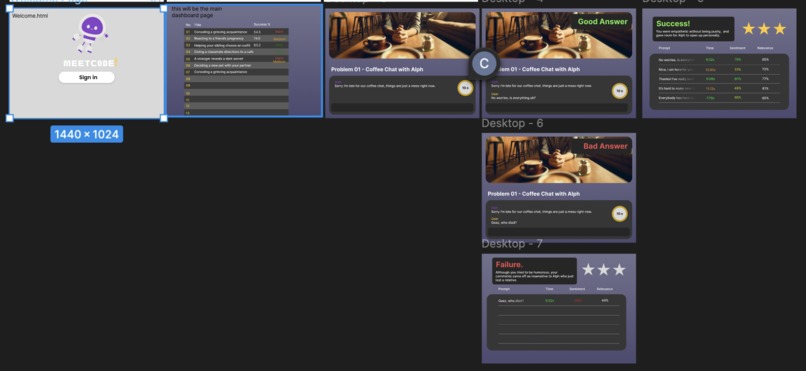The image size is (806, 371).
Task: Select the middle gold star
Action: [x=764, y=29]
